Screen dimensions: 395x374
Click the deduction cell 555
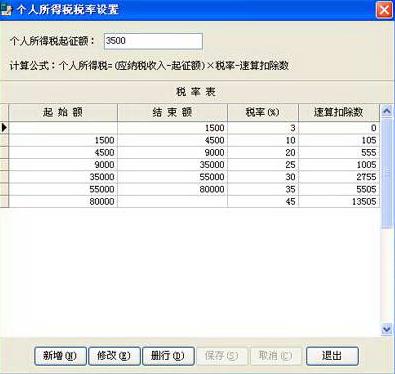tap(339, 153)
